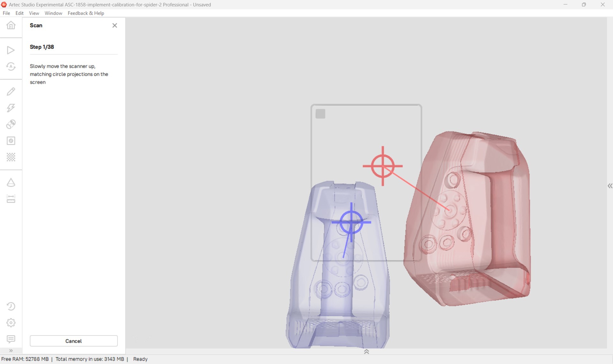Click the Scan play icon
This screenshot has width=613, height=364.
tap(11, 50)
